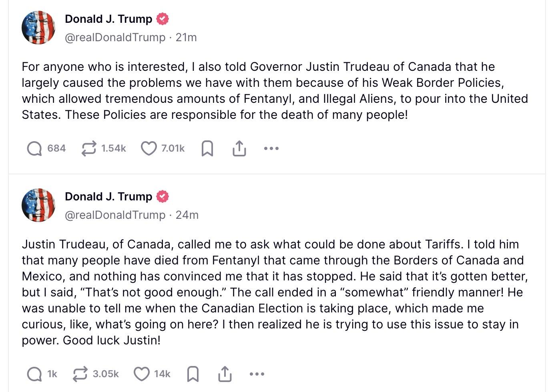Open the 21m timestamp link
The height and width of the screenshot is (392, 554).
[186, 37]
